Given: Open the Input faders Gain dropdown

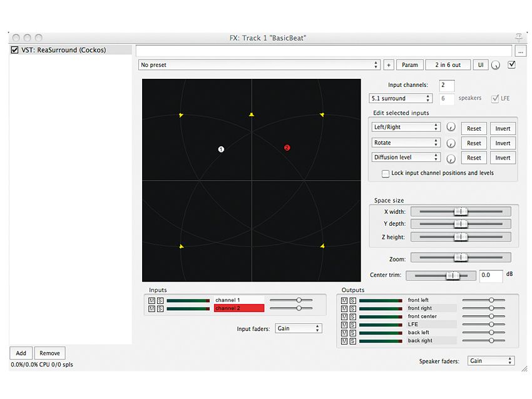Looking at the screenshot, I should pos(298,328).
